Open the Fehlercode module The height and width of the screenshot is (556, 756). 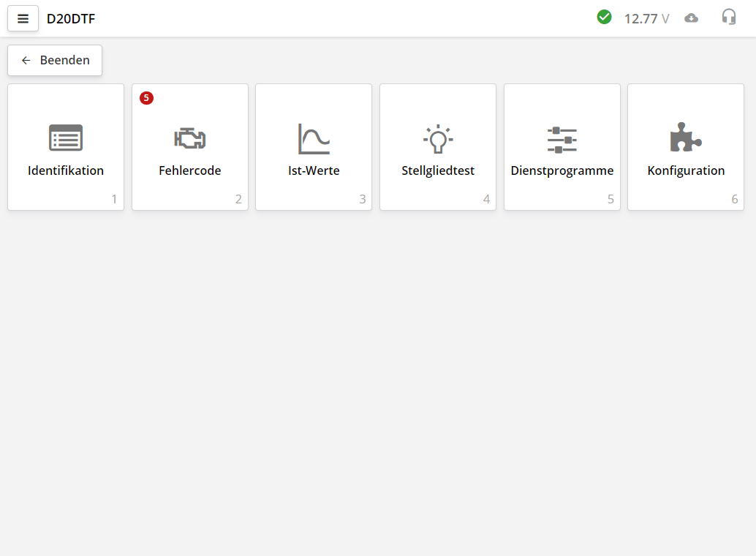(189, 146)
